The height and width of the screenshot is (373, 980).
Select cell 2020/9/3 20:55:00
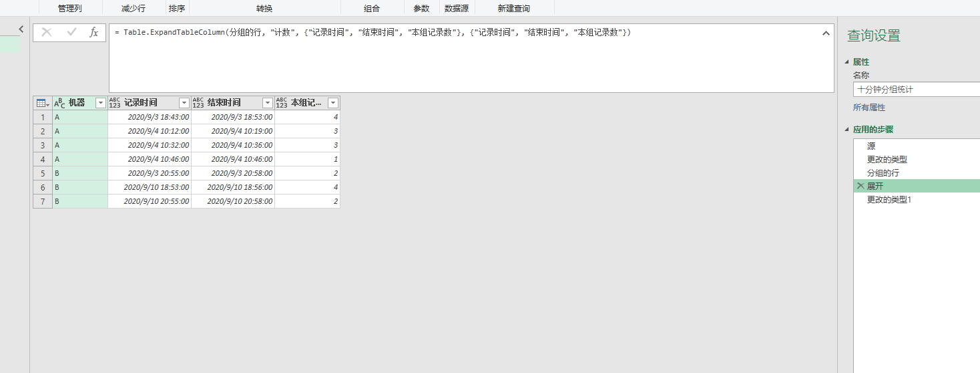click(150, 173)
